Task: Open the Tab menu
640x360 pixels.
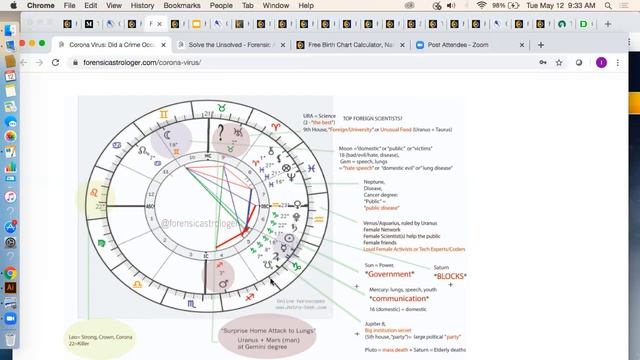Action: coord(248,5)
